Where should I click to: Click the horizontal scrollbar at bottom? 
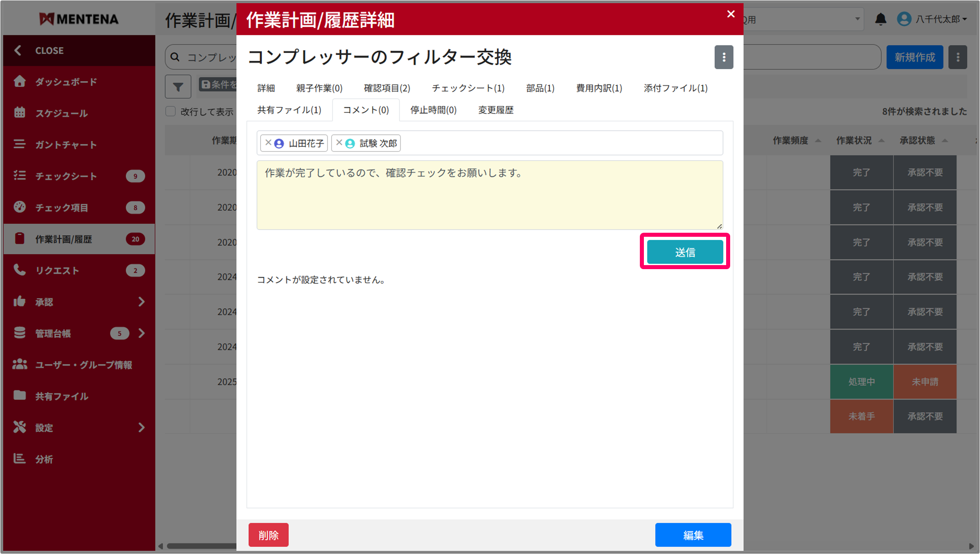201,546
